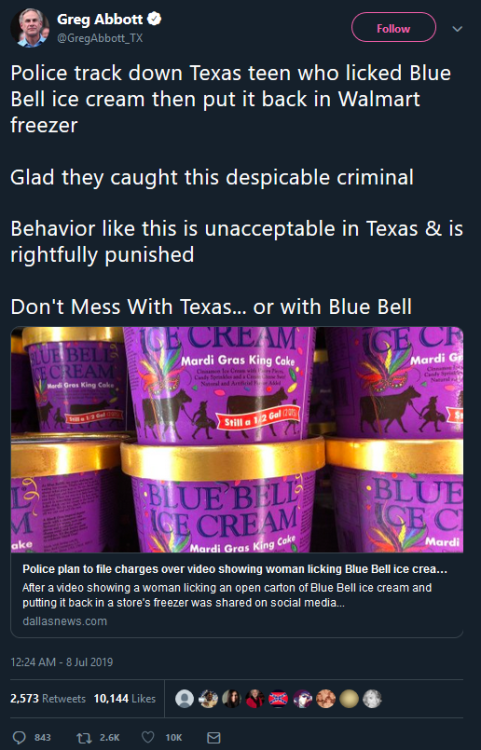Open article headline about police charges
The width and height of the screenshot is (481, 750).
tap(235, 569)
